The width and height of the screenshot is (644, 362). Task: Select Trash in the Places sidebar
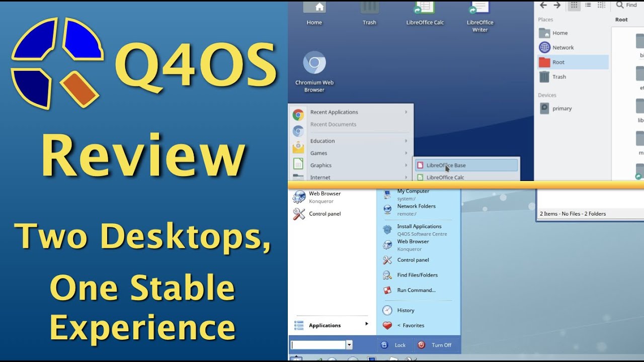[573, 77]
